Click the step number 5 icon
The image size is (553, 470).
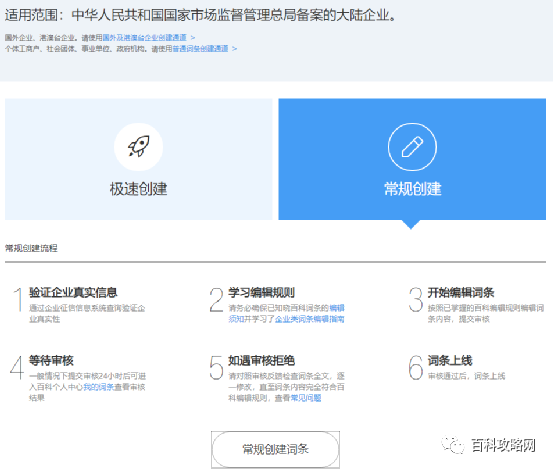(216, 367)
